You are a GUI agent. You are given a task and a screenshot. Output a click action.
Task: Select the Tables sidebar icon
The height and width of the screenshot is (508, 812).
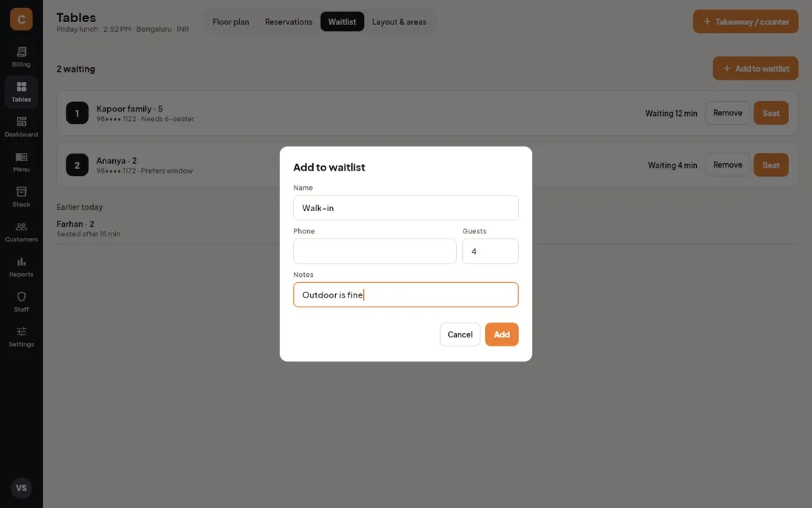(x=21, y=92)
